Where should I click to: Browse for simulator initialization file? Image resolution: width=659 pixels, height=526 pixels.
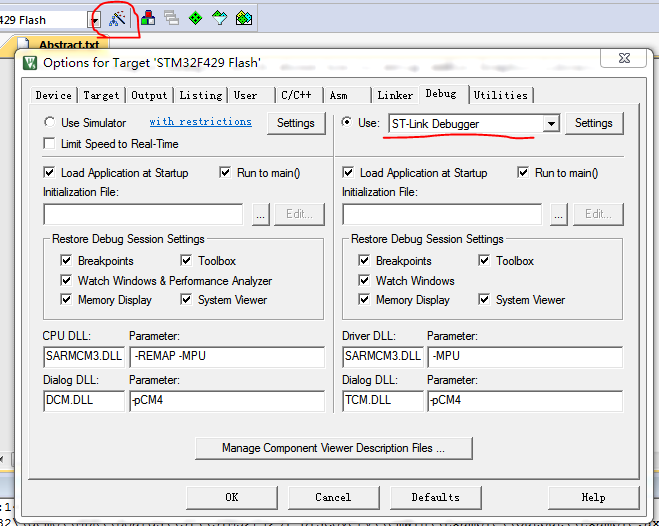[x=261, y=215]
